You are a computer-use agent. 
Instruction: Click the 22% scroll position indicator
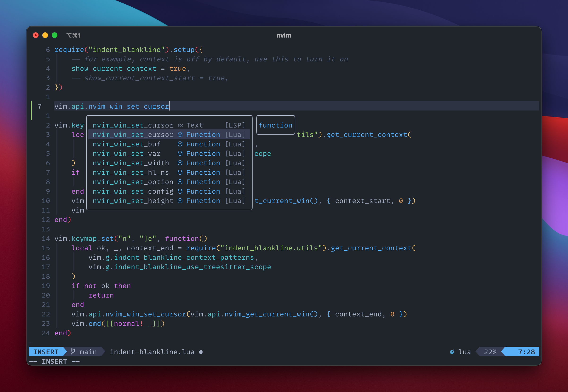tap(490, 352)
